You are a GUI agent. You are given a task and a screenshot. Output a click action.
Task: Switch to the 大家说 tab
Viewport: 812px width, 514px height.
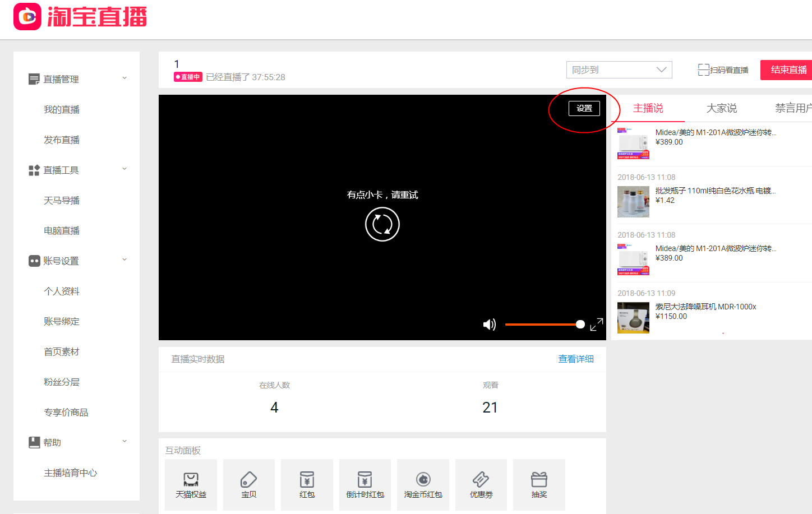[x=722, y=108]
